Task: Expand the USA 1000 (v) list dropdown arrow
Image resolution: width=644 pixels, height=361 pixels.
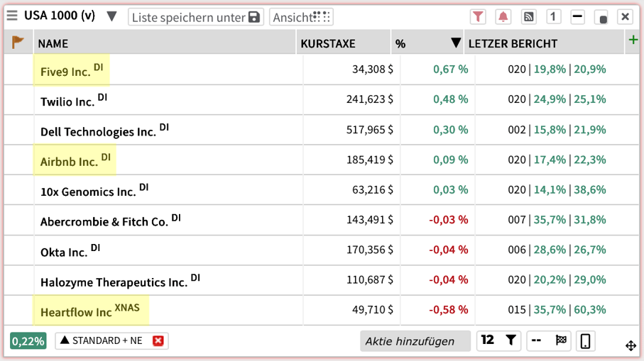Action: click(111, 16)
